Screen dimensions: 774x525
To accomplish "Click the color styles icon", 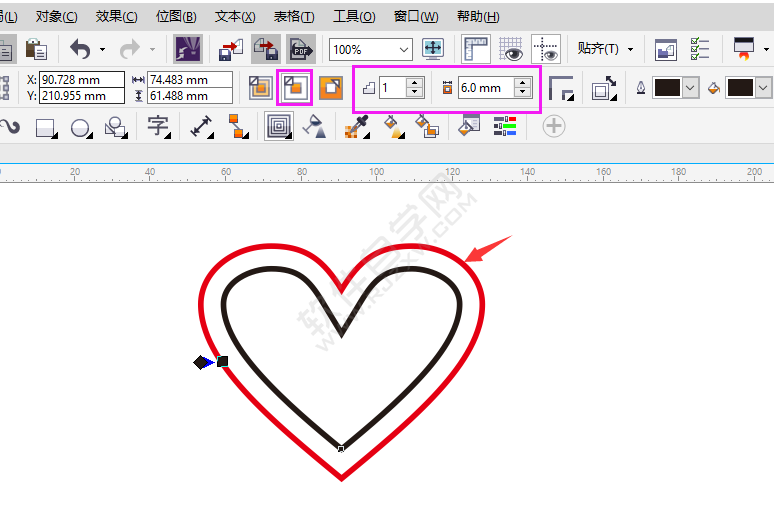I will point(504,126).
